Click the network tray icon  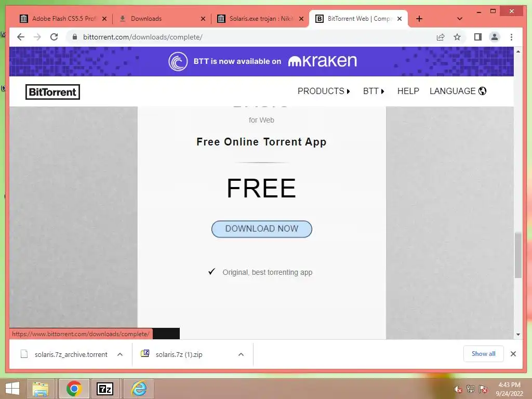point(471,389)
